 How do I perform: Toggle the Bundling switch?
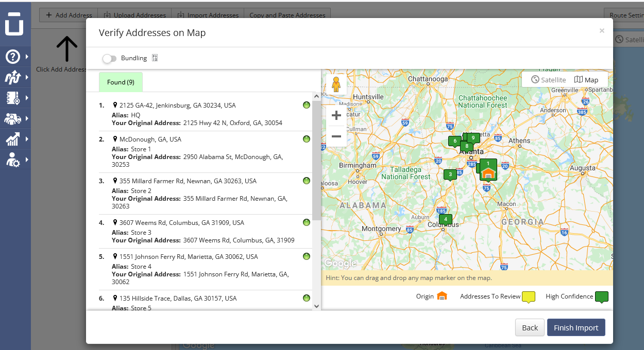(109, 59)
